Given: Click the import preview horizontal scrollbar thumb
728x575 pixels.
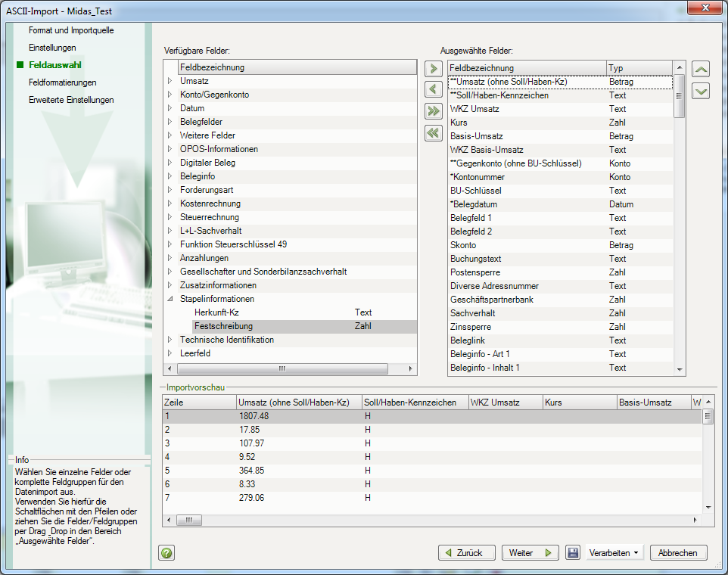Looking at the screenshot, I should pyautogui.click(x=190, y=521).
